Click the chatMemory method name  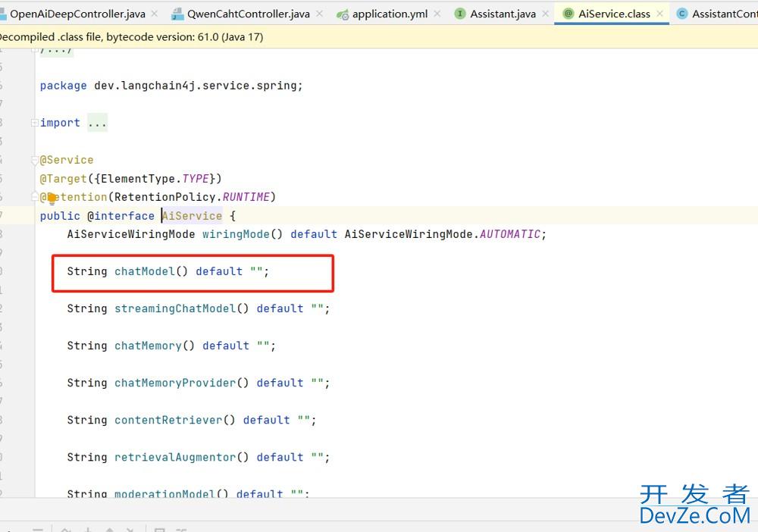click(x=148, y=346)
